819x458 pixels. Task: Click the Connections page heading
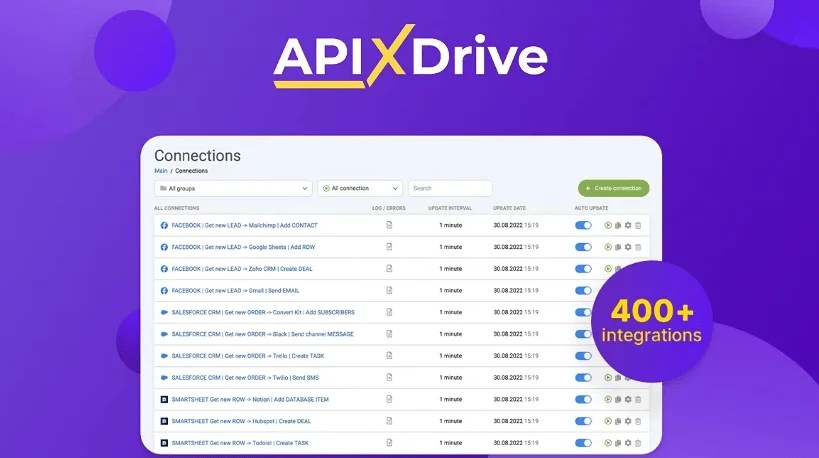pos(197,156)
